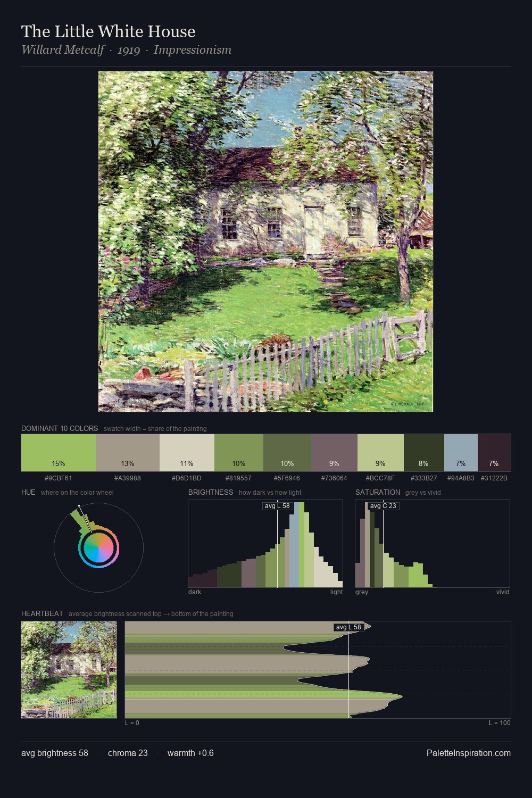532x798 pixels.
Task: Click the brightness histogram chart
Action: [x=265, y=544]
